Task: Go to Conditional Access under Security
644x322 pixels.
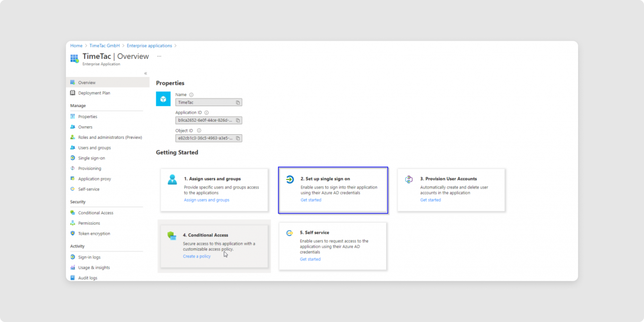Action: [x=96, y=213]
